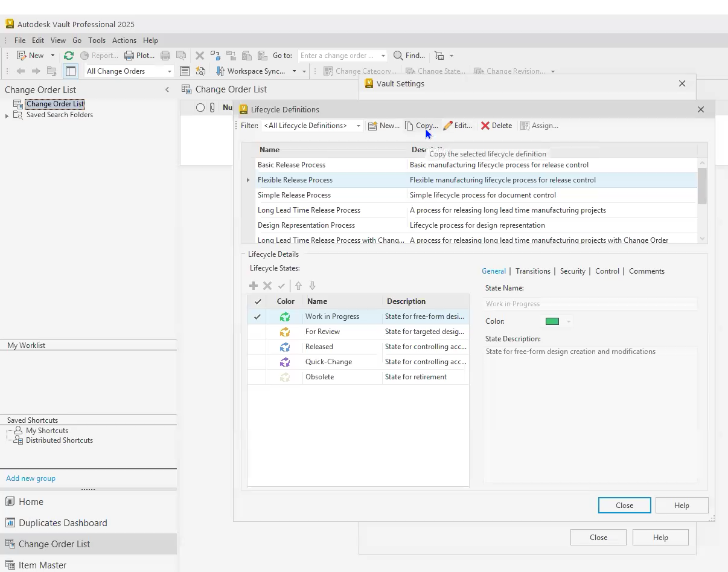Click the remove lifecycle state X icon
This screenshot has height=572, width=728.
click(267, 286)
